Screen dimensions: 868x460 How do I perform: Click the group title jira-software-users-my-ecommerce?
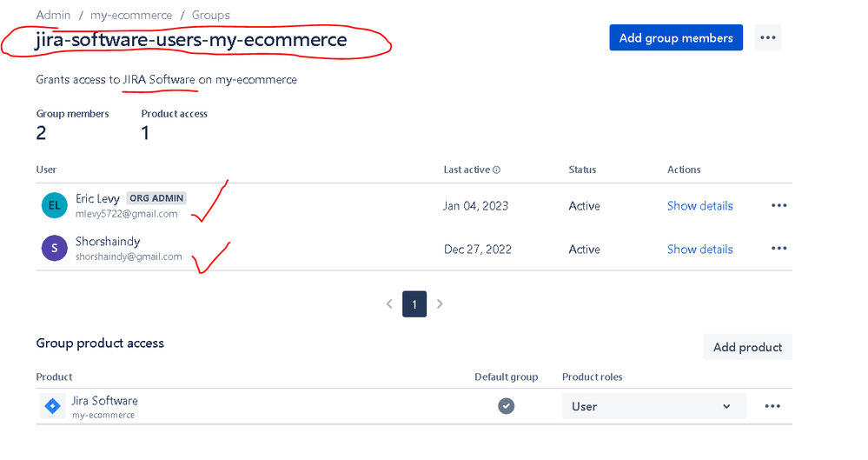[191, 40]
